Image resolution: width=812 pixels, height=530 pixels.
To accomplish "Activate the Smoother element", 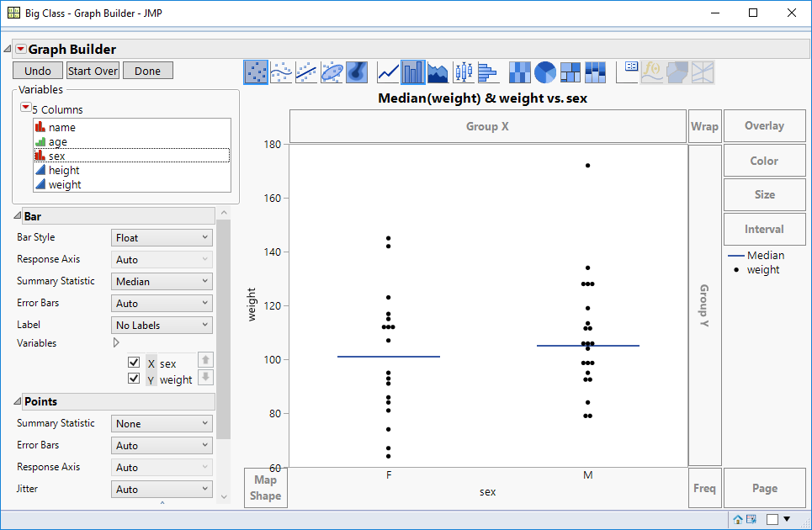I will 280,72.
